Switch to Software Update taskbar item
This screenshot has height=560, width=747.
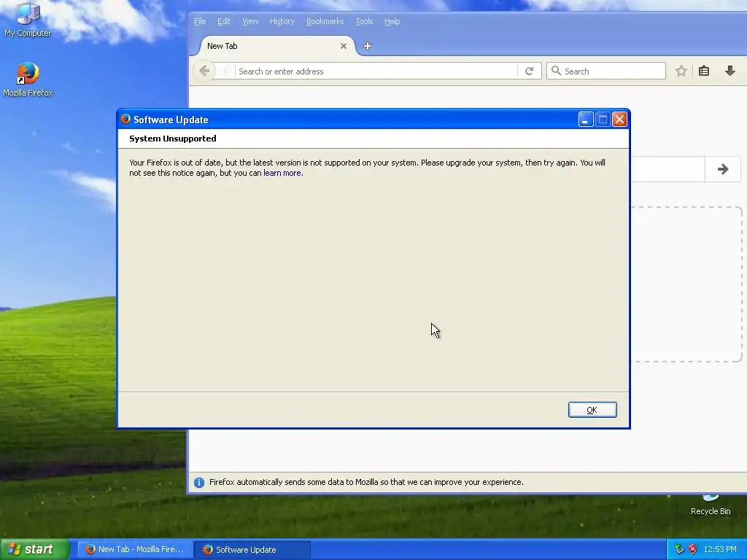point(252,549)
